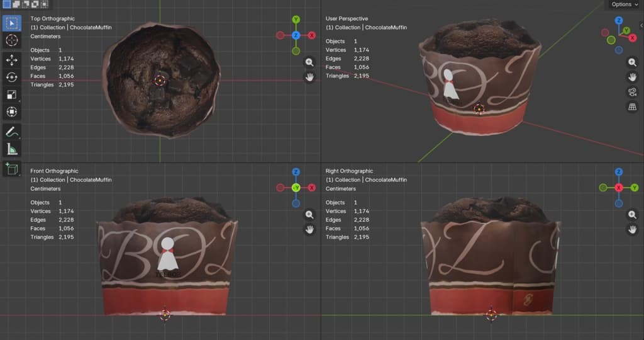This screenshot has width=644, height=340.
Task: Click the zoom icon in Right Orthographic viewport
Action: [x=632, y=215]
